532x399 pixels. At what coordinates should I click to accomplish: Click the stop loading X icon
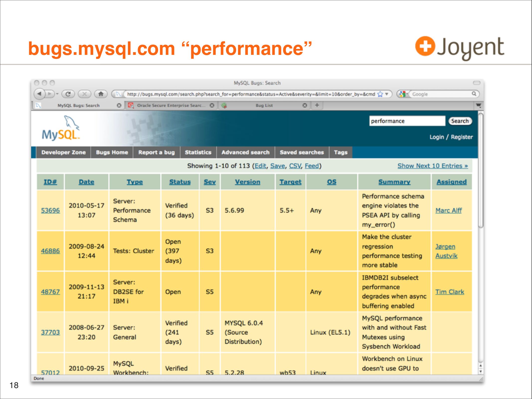tap(85, 94)
